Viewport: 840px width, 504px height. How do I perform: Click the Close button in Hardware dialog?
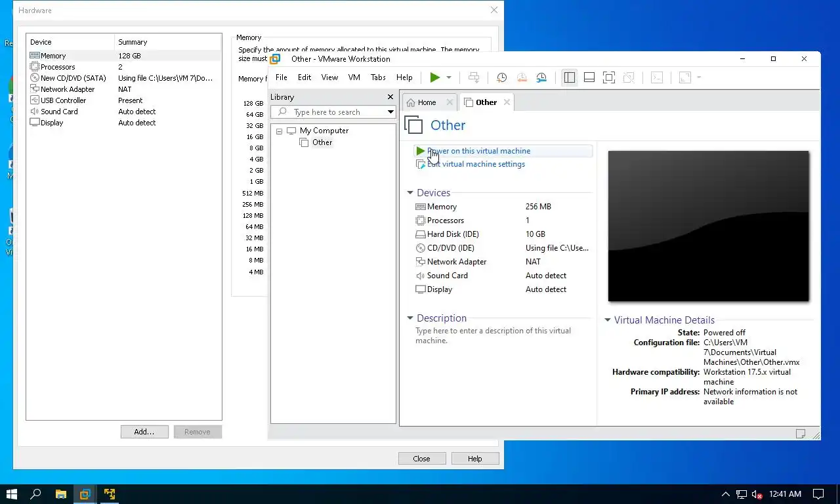(422, 459)
